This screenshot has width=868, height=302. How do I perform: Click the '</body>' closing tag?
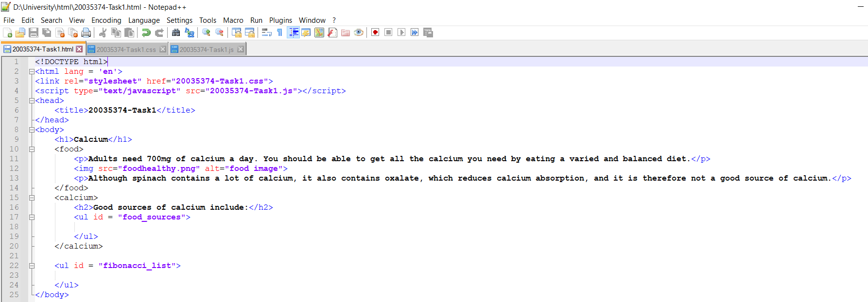point(52,295)
